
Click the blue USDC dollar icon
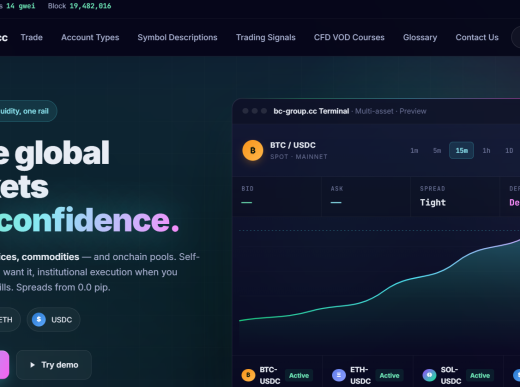[39, 320]
